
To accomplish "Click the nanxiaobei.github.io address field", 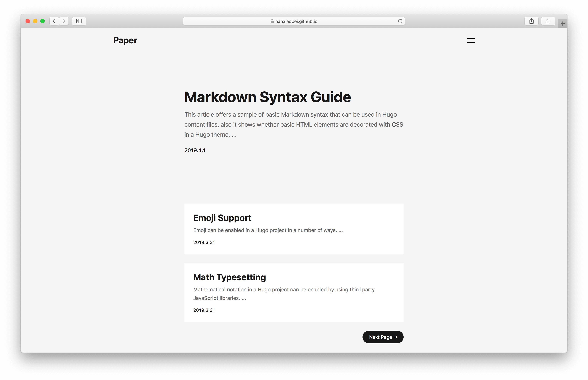I will pos(296,22).
